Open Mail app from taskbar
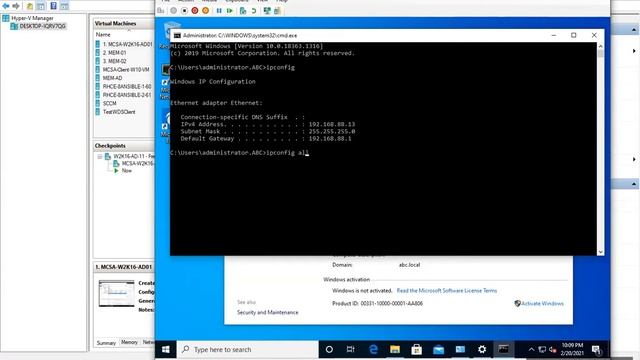The width and height of the screenshot is (640, 360). pos(438,349)
